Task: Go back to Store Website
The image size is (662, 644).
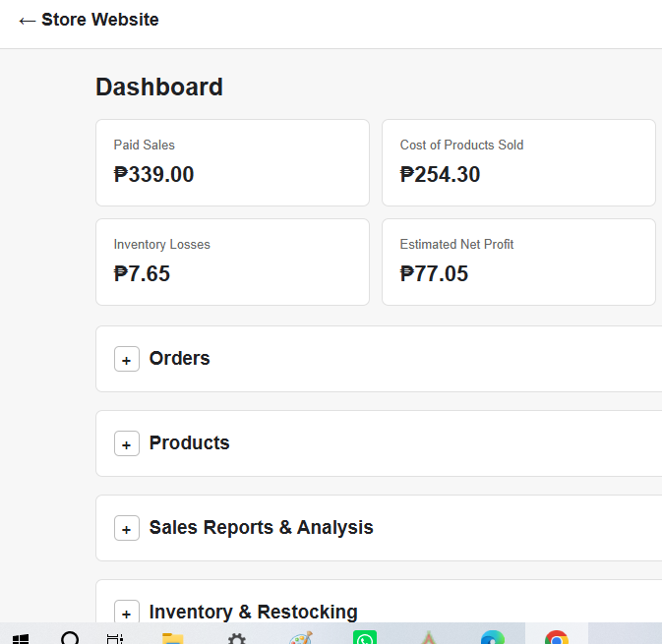Action: 89,20
